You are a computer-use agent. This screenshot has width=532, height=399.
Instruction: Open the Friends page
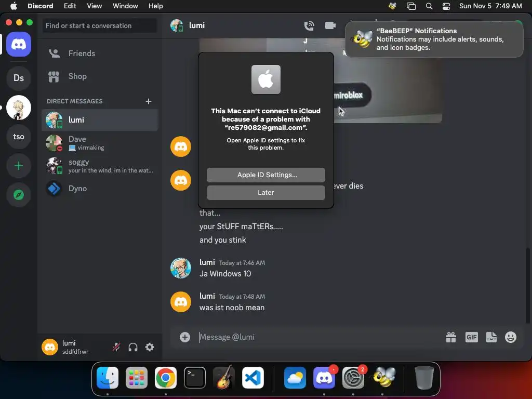[100, 54]
